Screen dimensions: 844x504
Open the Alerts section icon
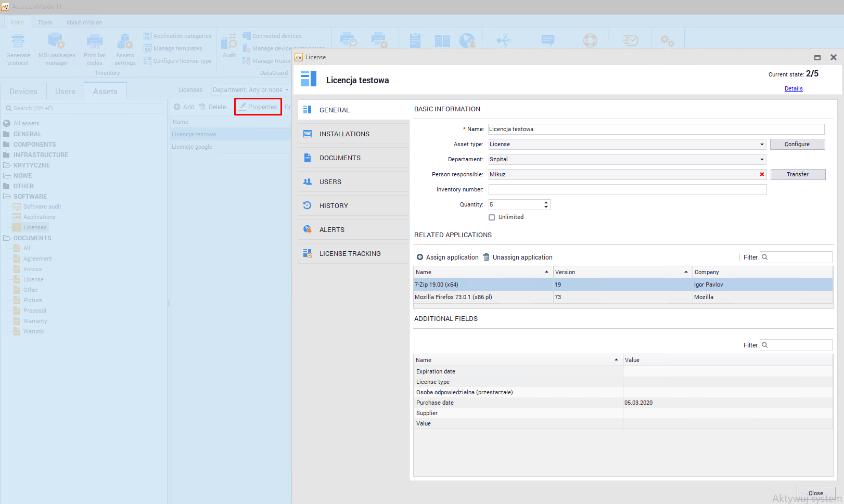point(308,229)
